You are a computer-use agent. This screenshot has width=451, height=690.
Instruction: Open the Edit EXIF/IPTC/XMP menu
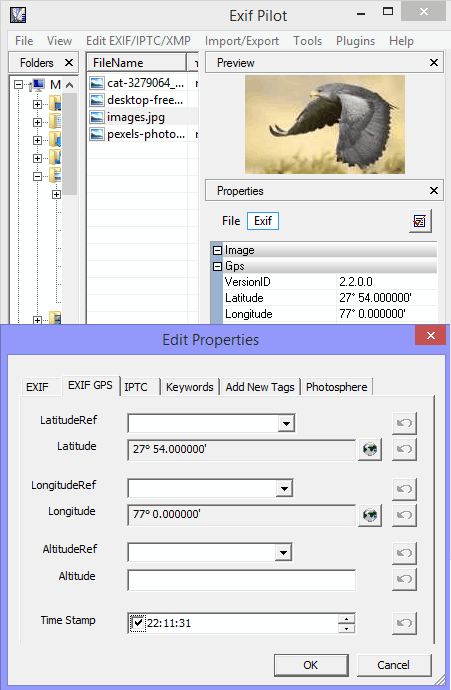138,41
